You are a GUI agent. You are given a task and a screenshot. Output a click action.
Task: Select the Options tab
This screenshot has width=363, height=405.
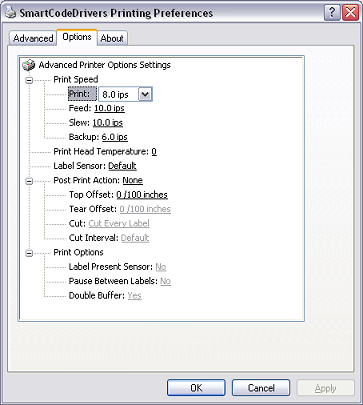coord(77,37)
